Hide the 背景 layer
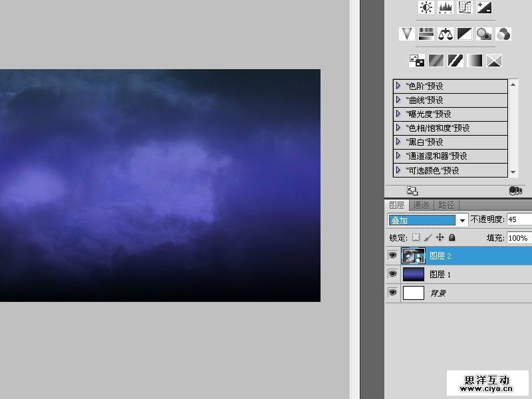Viewport: 532px width, 399px height. 392,293
